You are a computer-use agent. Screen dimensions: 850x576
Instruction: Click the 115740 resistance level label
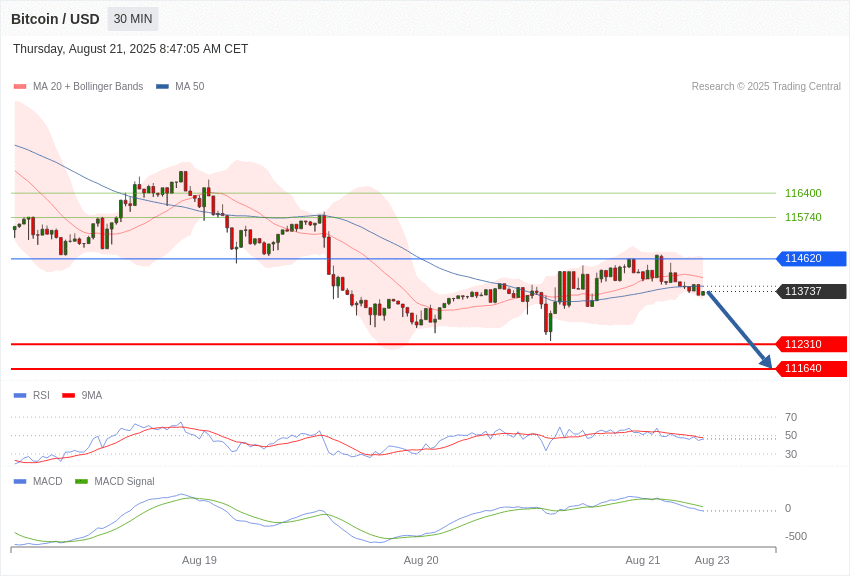(x=803, y=217)
